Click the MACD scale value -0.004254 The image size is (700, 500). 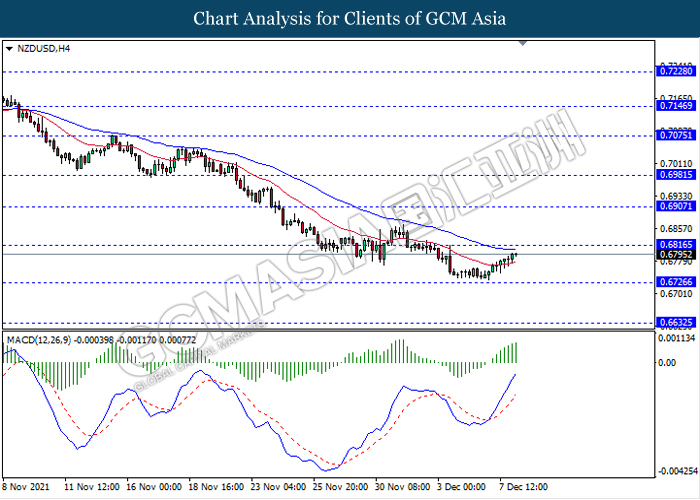(x=677, y=470)
